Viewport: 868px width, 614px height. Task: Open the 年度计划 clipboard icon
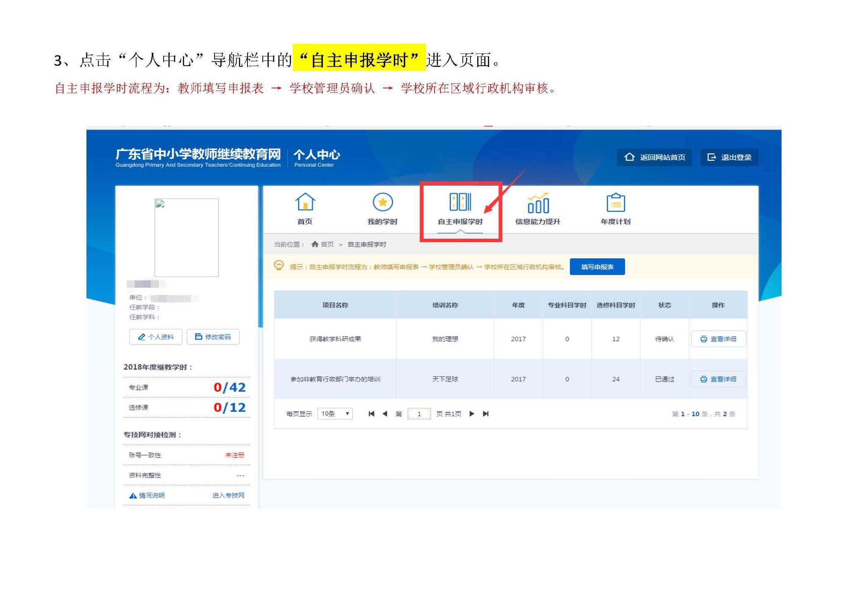click(615, 203)
